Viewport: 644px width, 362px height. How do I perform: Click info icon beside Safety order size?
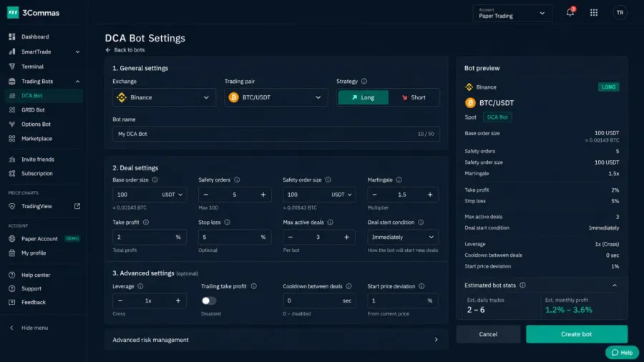328,180
